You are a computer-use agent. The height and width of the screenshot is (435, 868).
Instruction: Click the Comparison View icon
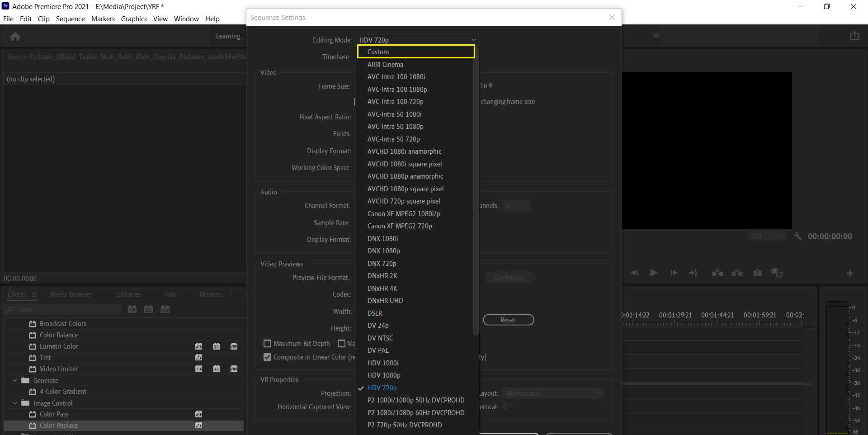pyautogui.click(x=777, y=273)
